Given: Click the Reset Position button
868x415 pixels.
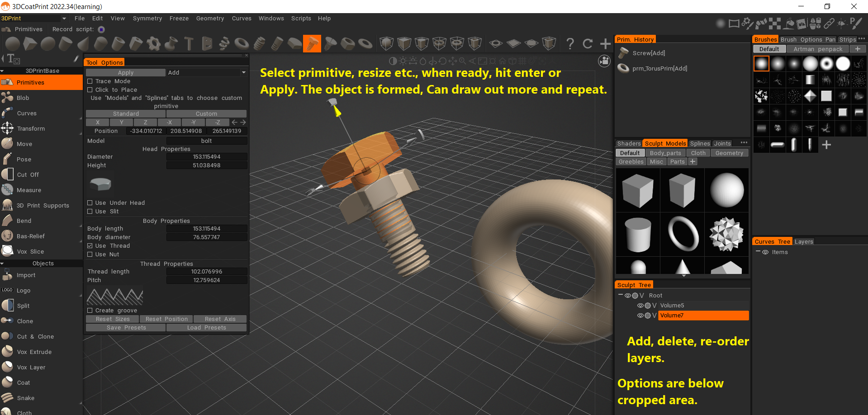Looking at the screenshot, I should tap(166, 319).
